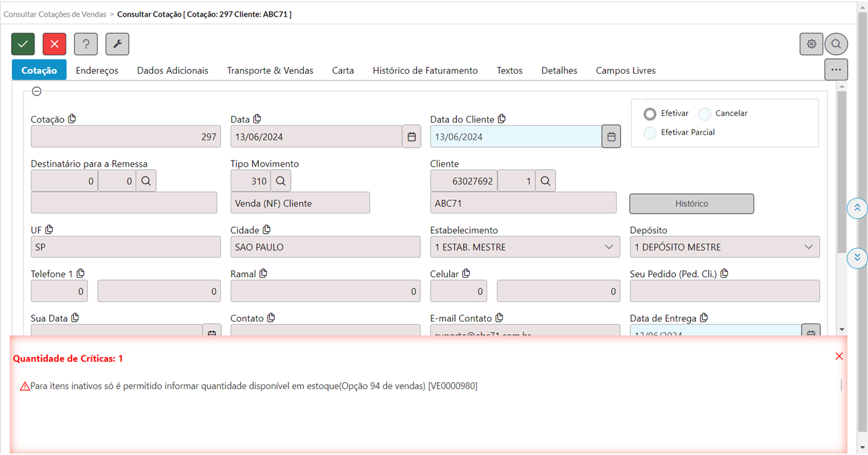
Task: Click the Seu Pedido (Ped. Cli.) input
Action: coord(725,291)
